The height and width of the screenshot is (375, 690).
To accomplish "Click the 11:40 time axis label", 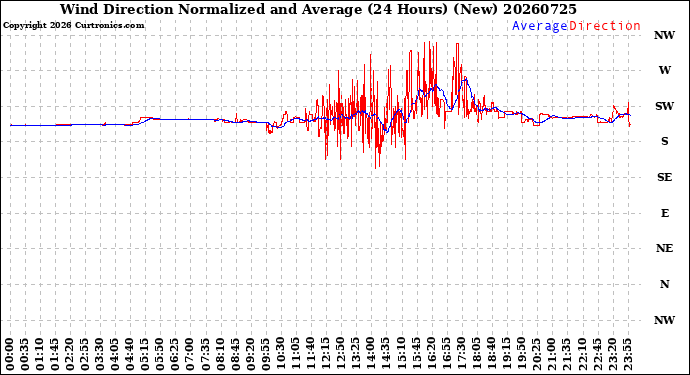I will coord(311,354).
